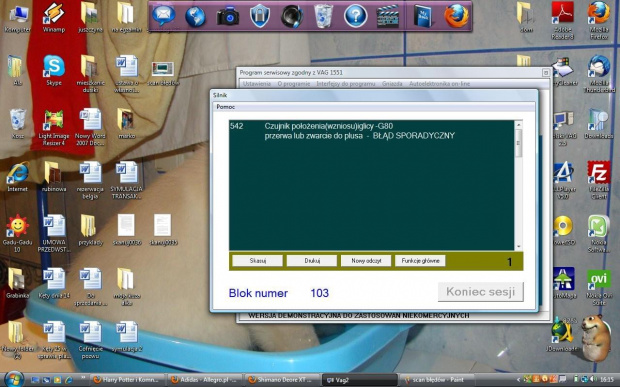Switch to the scan błędów - Paint taskbar item

435,379
